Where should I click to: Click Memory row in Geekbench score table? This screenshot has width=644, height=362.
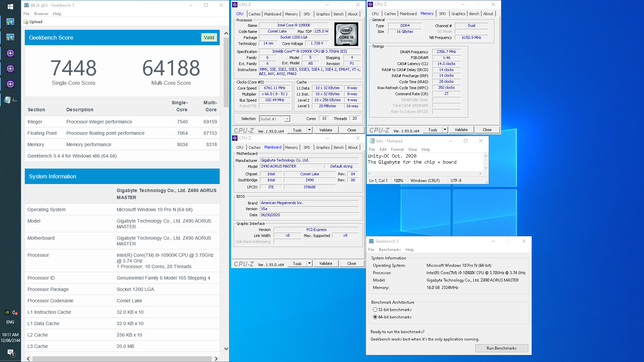(122, 144)
